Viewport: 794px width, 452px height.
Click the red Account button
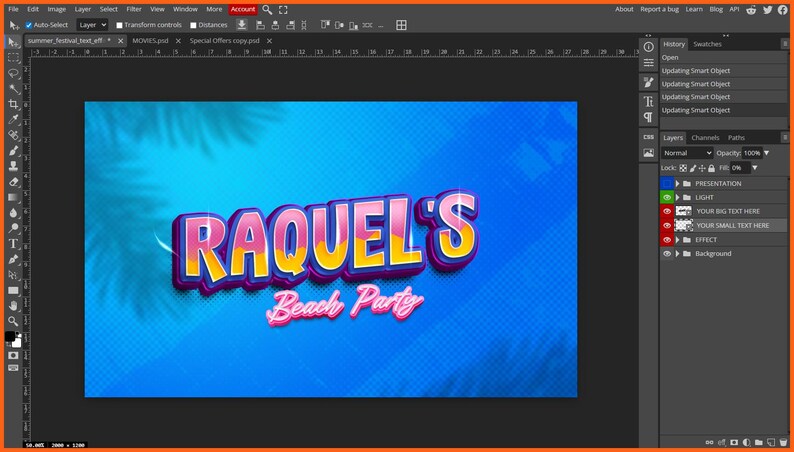coord(243,9)
